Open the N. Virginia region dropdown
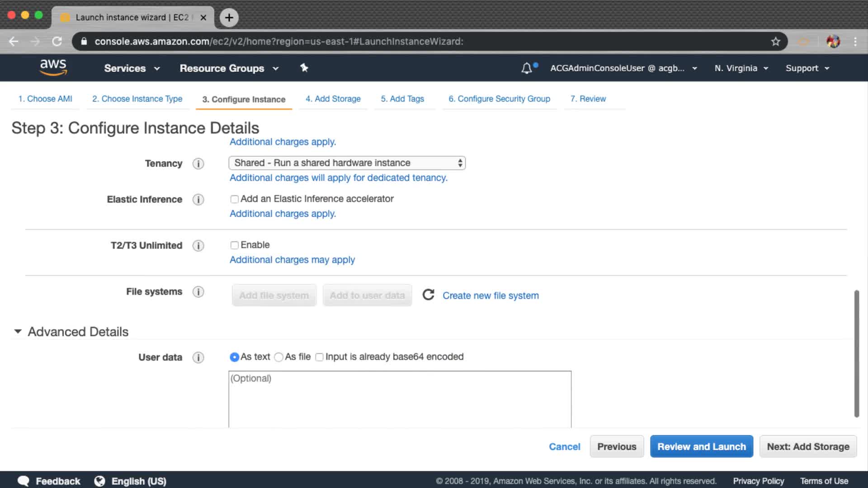This screenshot has width=868, height=488. tap(741, 68)
